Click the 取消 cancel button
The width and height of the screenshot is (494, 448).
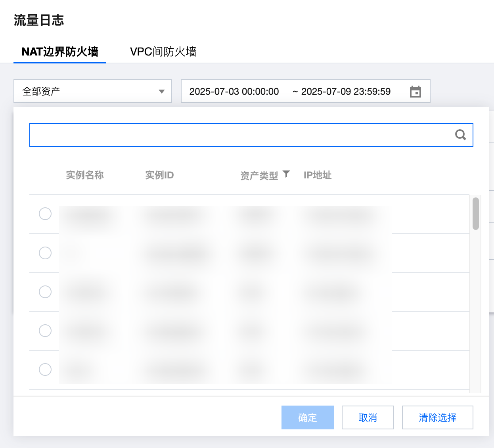368,417
